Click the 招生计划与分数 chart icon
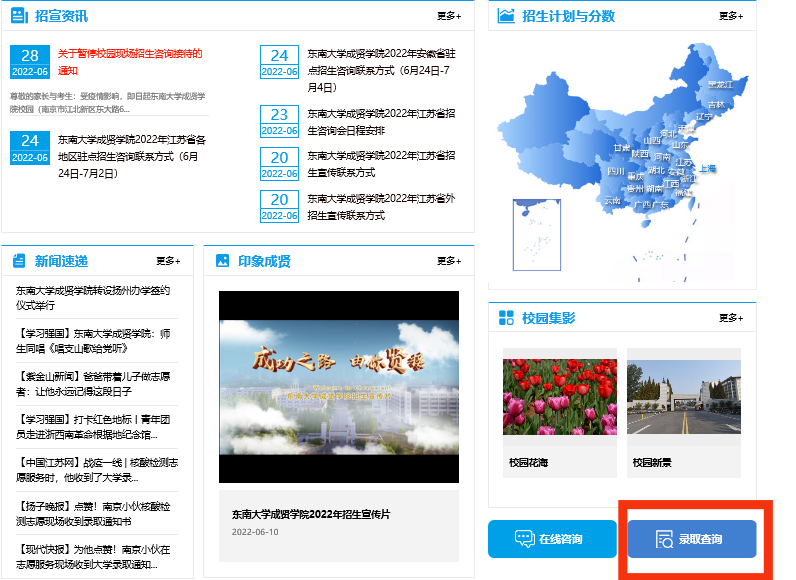 506,16
